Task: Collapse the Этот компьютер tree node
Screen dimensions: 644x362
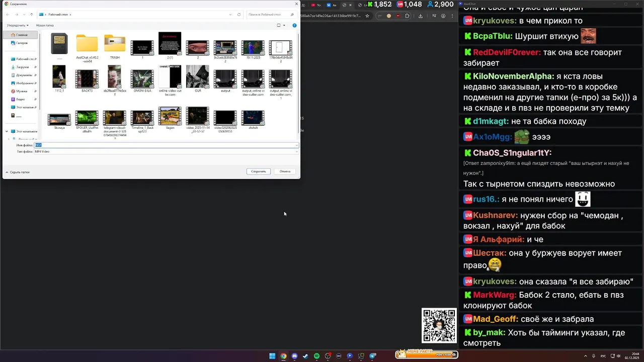Action: (x=7, y=131)
